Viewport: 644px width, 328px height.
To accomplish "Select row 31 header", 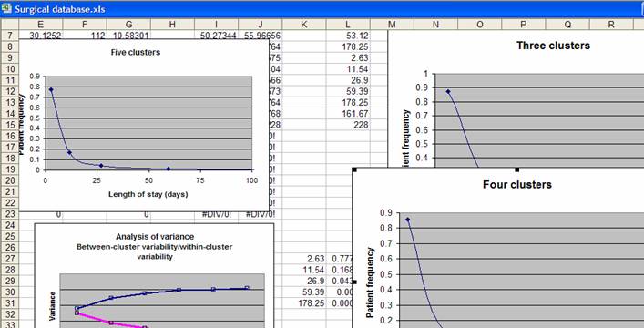I will (9, 302).
